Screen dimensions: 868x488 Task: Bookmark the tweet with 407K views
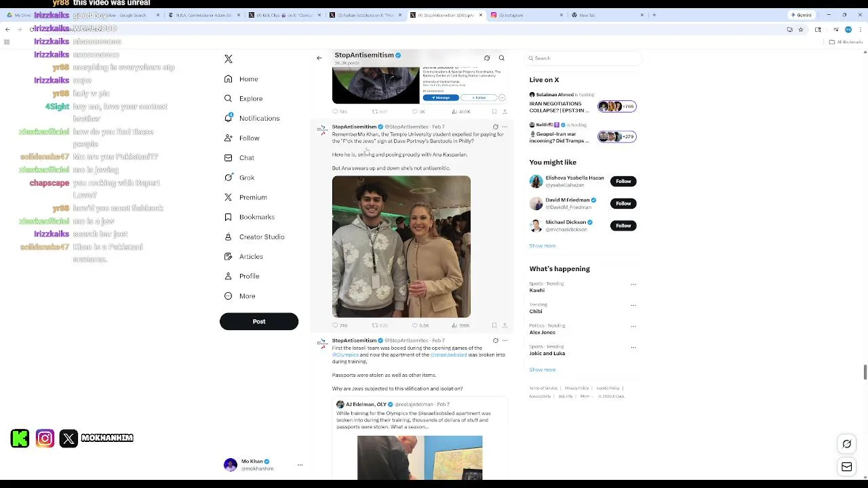click(494, 111)
